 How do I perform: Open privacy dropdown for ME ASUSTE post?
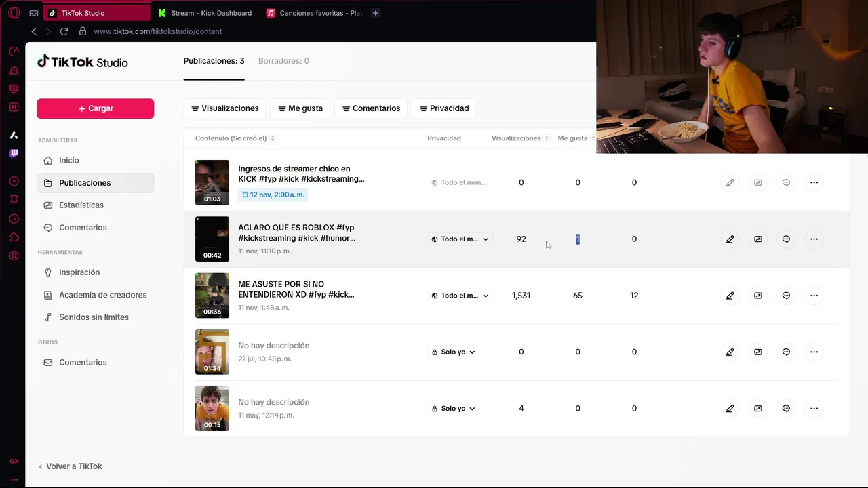pos(460,296)
